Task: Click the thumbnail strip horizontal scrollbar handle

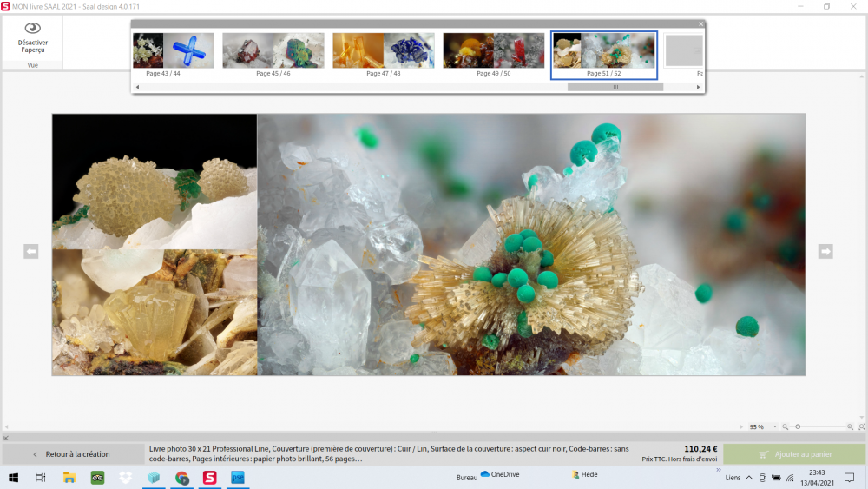Action: 615,87
